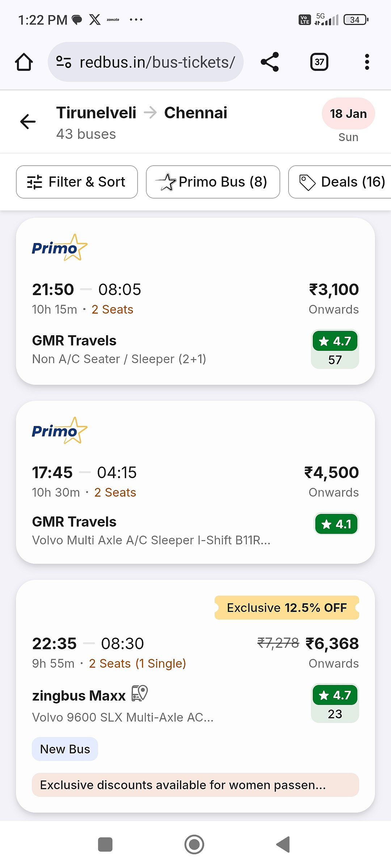The image size is (391, 868).
Task: Open the 18 Jan date picker
Action: pos(348,114)
